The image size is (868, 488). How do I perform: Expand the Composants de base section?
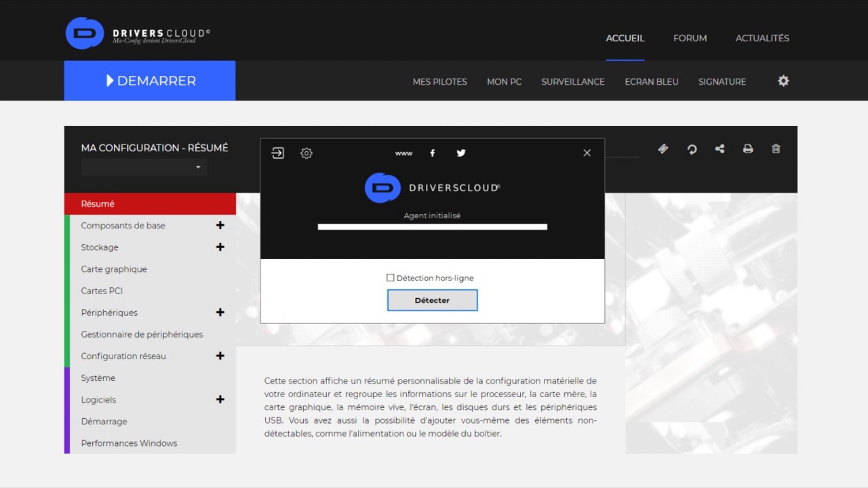[x=220, y=226]
